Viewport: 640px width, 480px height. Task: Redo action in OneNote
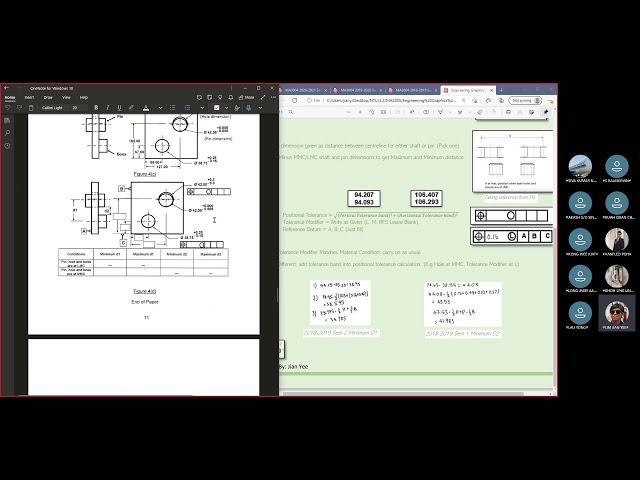tap(19, 108)
